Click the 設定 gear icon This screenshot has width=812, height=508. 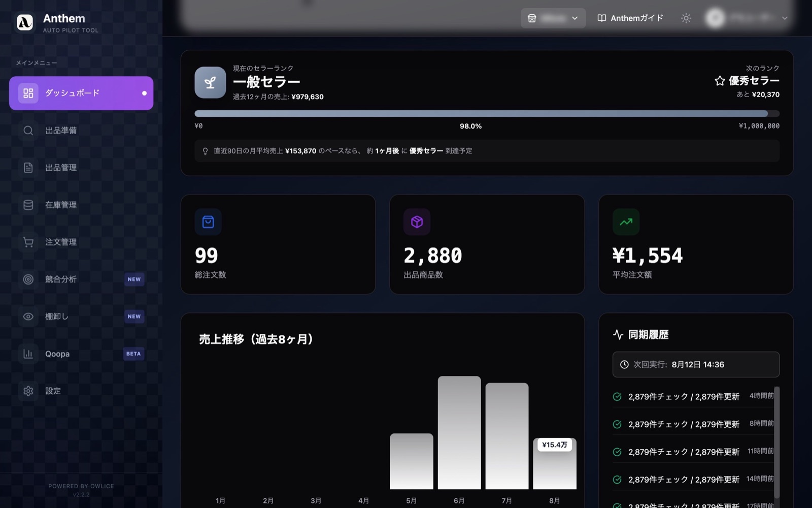[x=28, y=391]
